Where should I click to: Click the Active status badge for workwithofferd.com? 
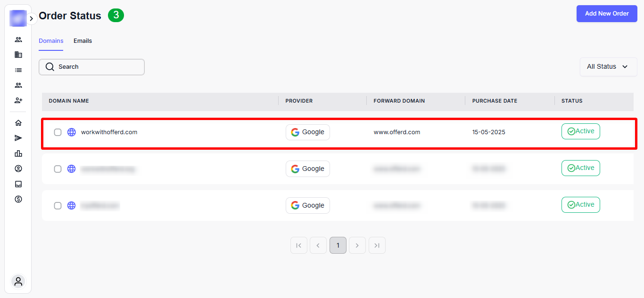580,131
